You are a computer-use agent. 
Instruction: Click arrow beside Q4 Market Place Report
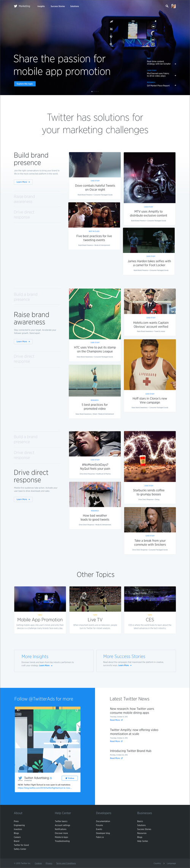click(x=175, y=86)
